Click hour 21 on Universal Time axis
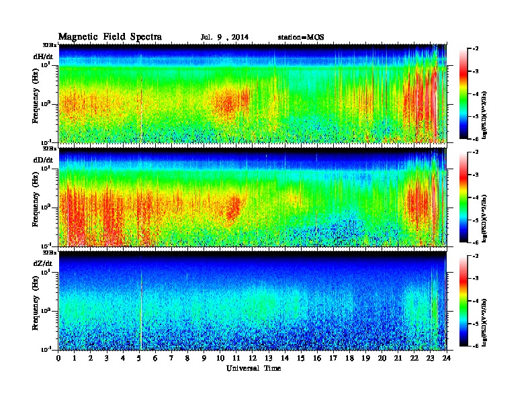The height and width of the screenshot is (411, 532). (x=398, y=359)
